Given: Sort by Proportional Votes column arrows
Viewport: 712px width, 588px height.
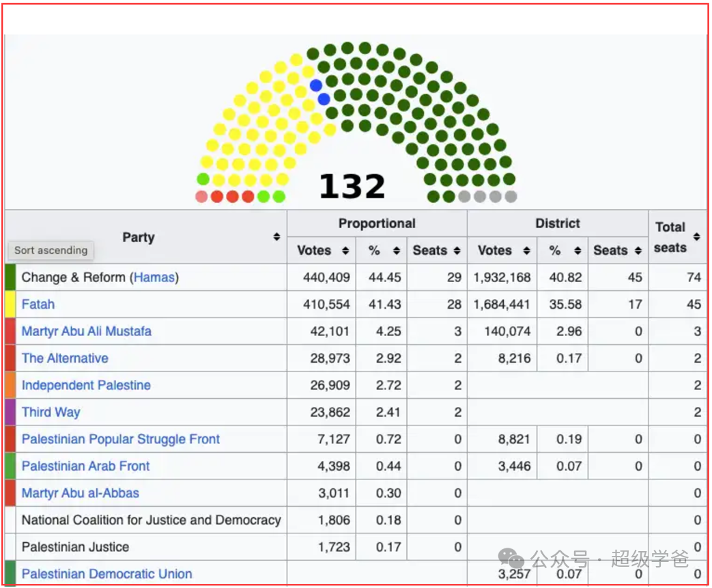Looking at the screenshot, I should (x=345, y=251).
